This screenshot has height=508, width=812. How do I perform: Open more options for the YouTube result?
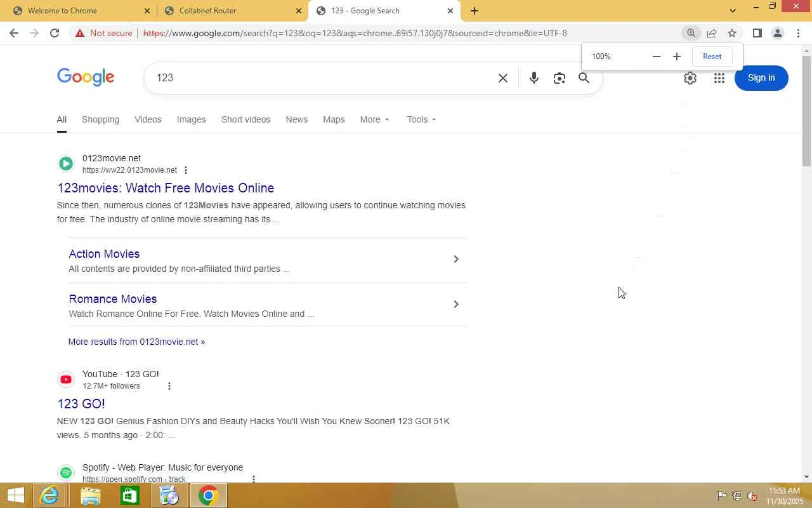pyautogui.click(x=169, y=386)
